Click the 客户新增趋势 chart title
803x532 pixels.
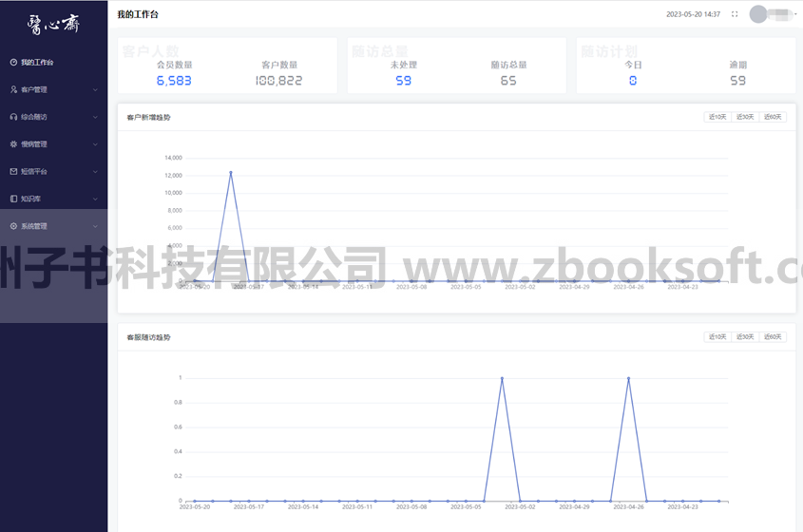click(148, 117)
